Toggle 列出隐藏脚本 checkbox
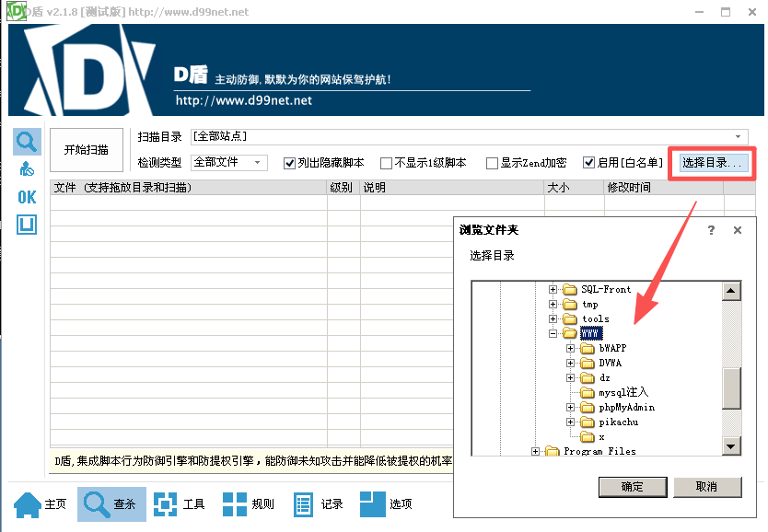Image resolution: width=768 pixels, height=532 pixels. [289, 163]
